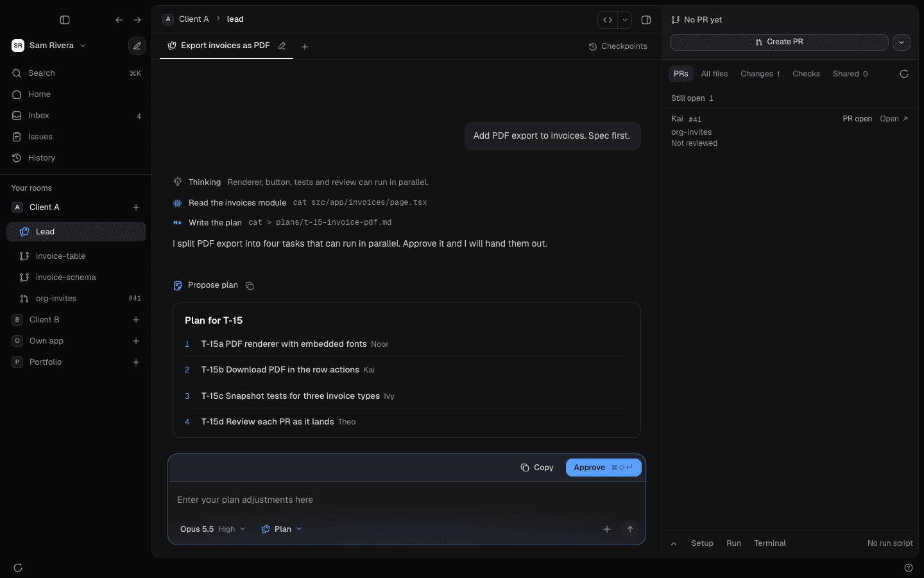Viewport: 924px width, 578px height.
Task: Approve the plan
Action: tap(603, 468)
